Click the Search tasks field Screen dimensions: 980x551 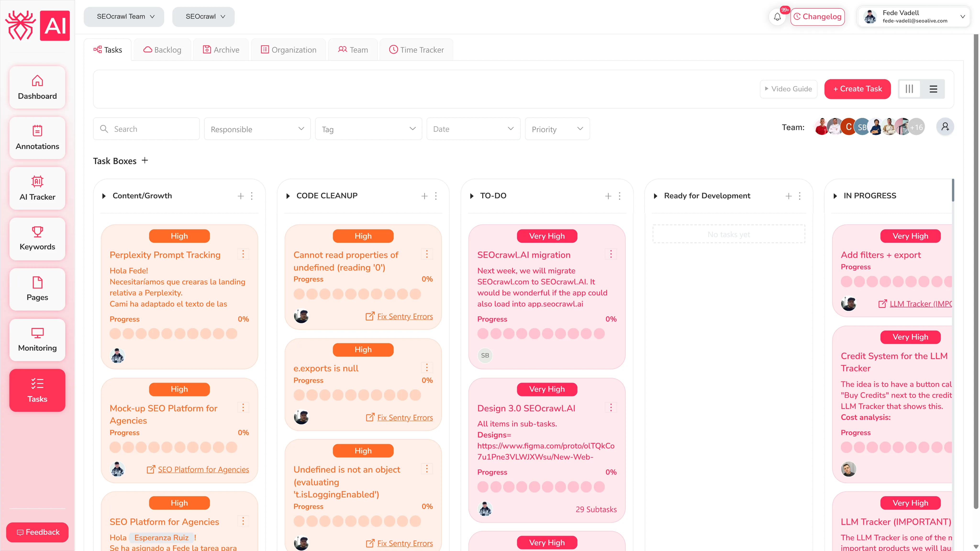tap(146, 129)
